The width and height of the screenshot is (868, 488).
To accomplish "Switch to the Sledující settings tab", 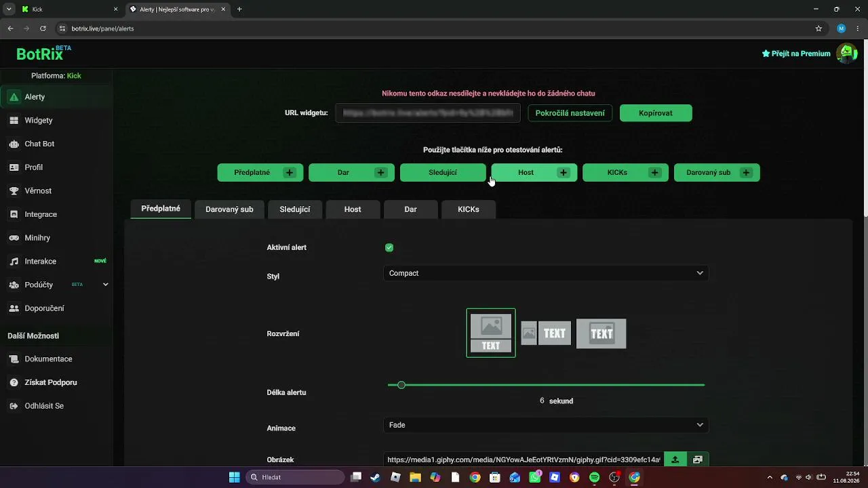I will [295, 209].
